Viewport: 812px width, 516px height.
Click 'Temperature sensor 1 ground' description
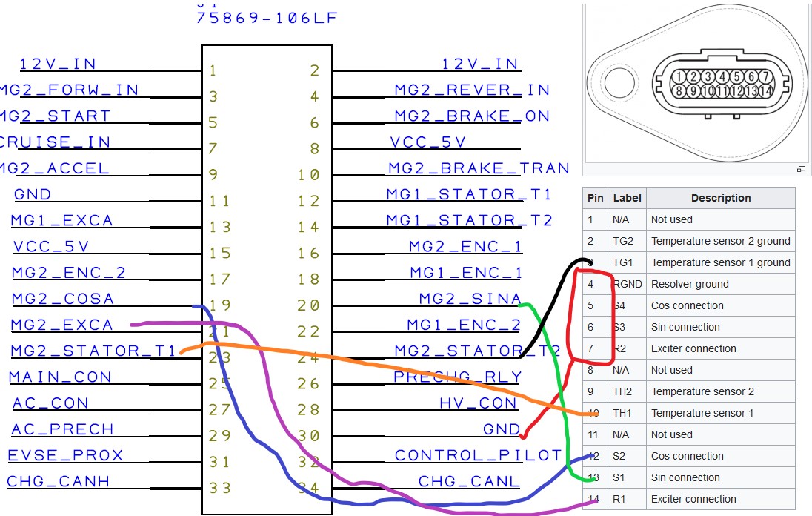(x=720, y=262)
